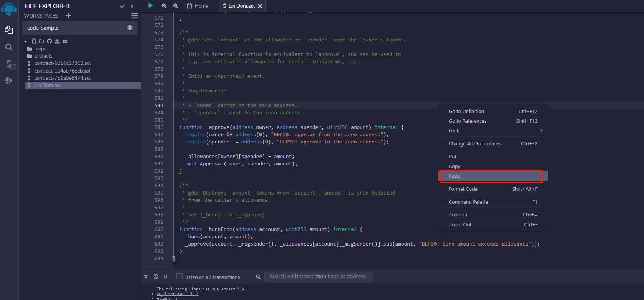Viewport: 644px width, 300px height.
Task: Click the pending transactions count 0
Action: pos(166,277)
